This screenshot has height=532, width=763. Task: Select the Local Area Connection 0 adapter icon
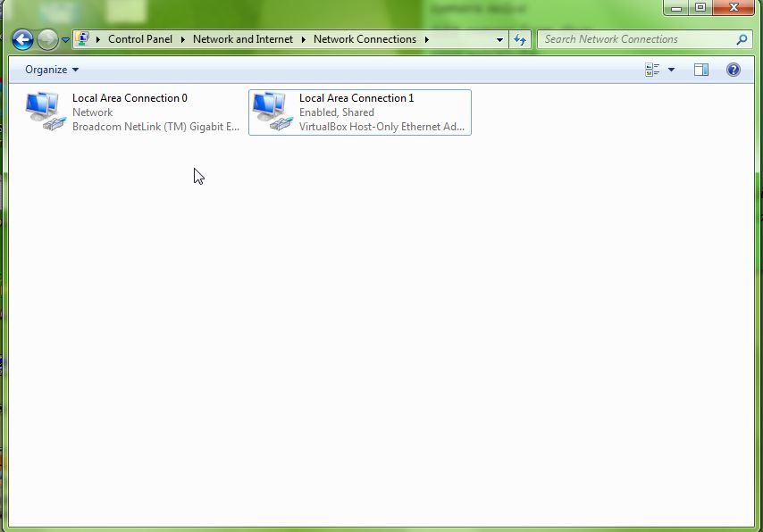[41, 112]
